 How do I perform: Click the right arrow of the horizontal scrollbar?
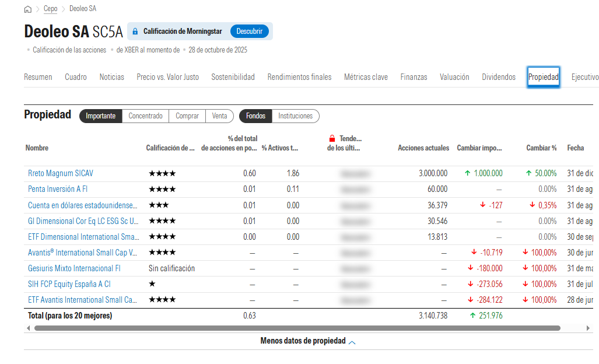click(588, 328)
